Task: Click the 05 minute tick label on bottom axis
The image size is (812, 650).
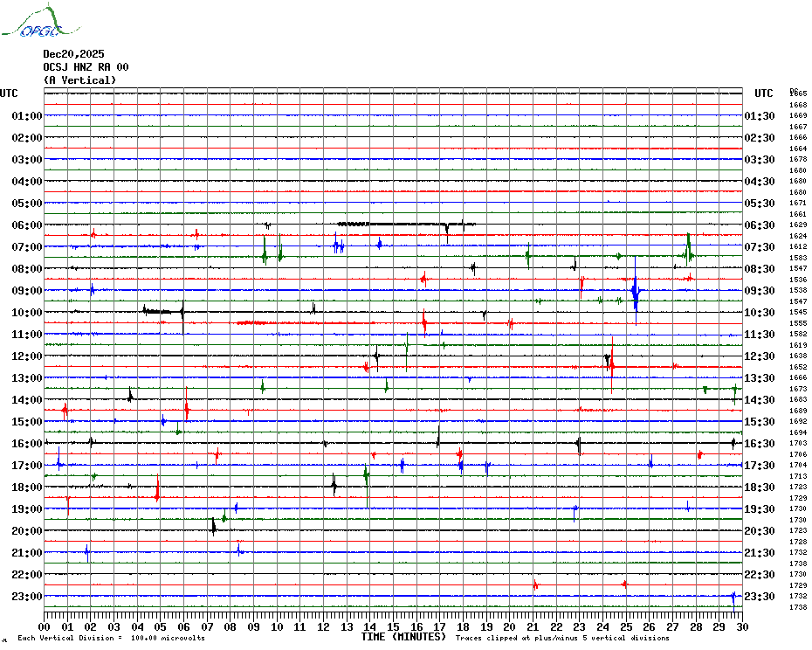Action: coord(161,627)
